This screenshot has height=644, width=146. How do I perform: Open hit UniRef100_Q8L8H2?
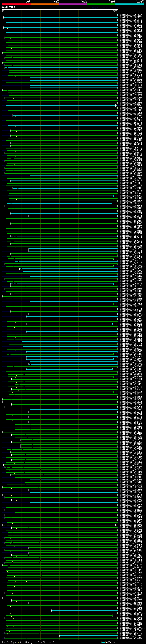point(131,110)
